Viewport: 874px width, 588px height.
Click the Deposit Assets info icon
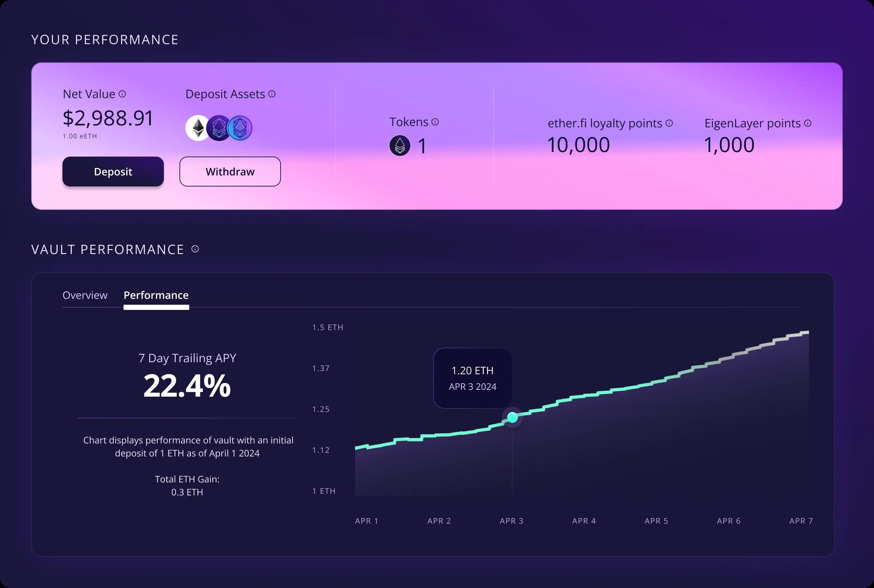[x=272, y=94]
